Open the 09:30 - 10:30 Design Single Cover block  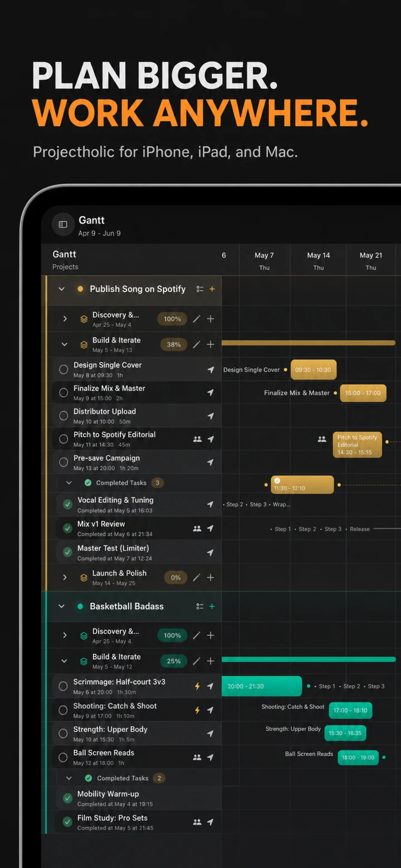314,370
